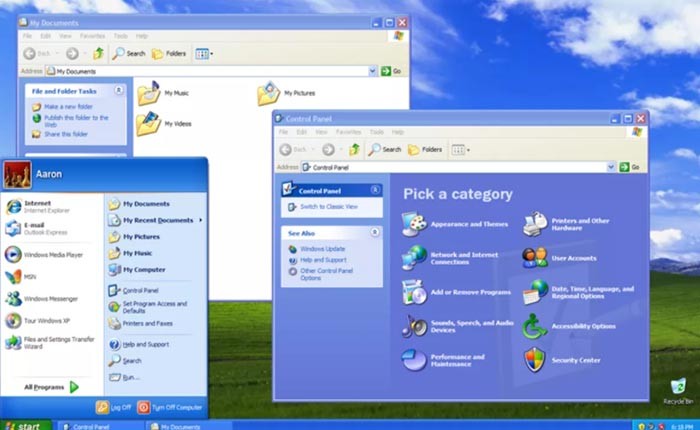Click Search in Control Panel toolbar

coord(385,150)
